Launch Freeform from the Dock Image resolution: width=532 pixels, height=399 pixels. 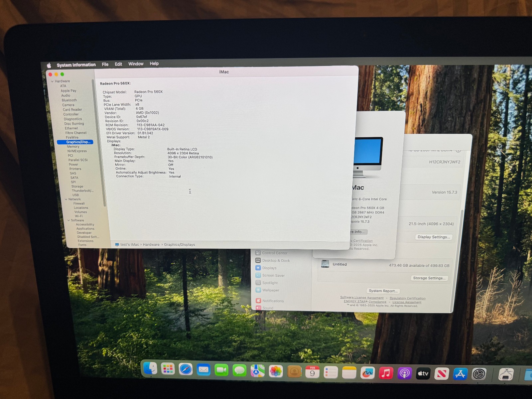point(367,373)
